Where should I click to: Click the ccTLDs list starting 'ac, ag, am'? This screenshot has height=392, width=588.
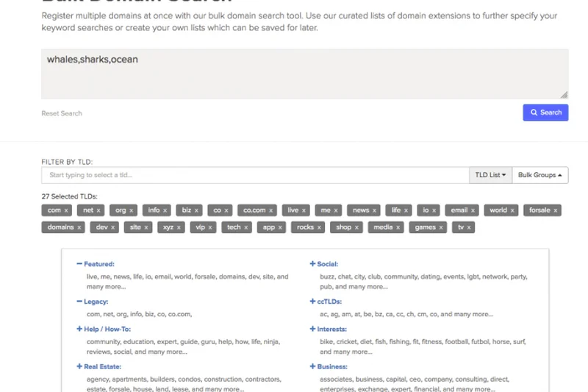406,314
